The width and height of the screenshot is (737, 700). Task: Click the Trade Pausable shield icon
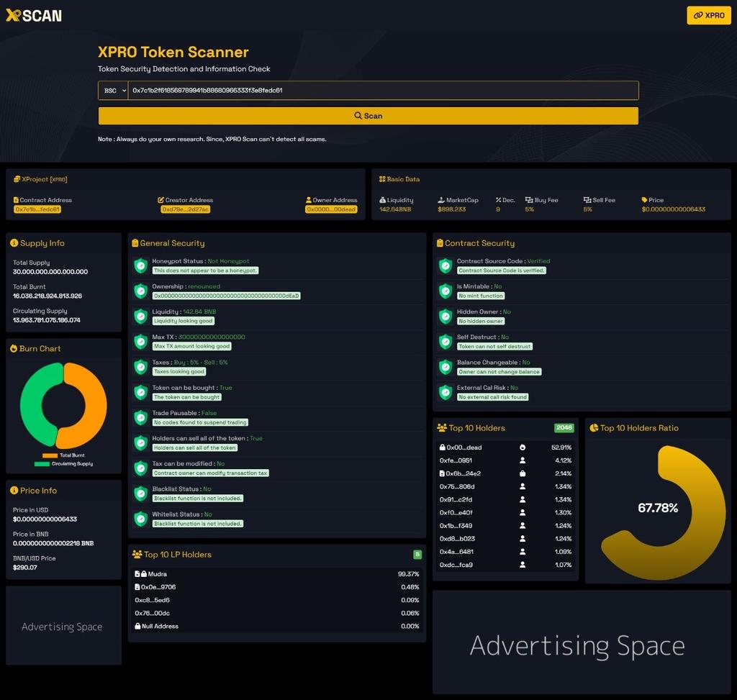coord(140,418)
